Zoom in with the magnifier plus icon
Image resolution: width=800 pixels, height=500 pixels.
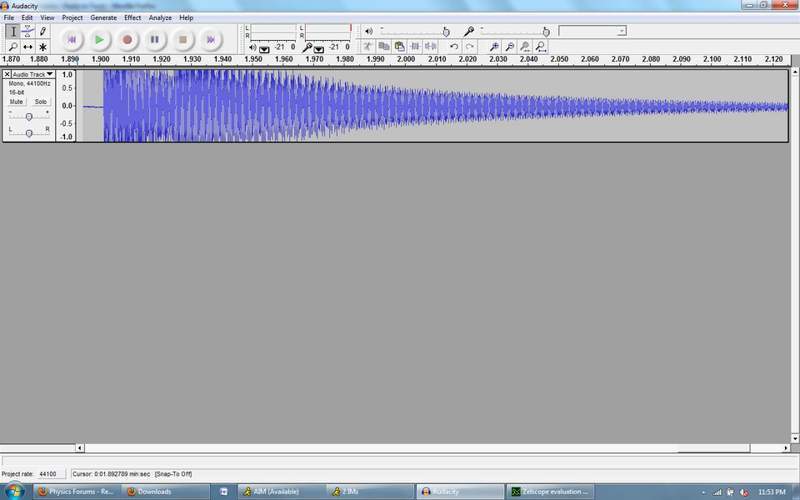coord(494,47)
